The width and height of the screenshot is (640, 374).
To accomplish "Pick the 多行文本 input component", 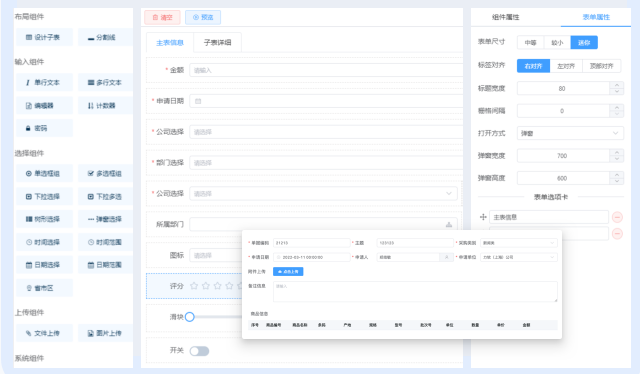I will [105, 82].
